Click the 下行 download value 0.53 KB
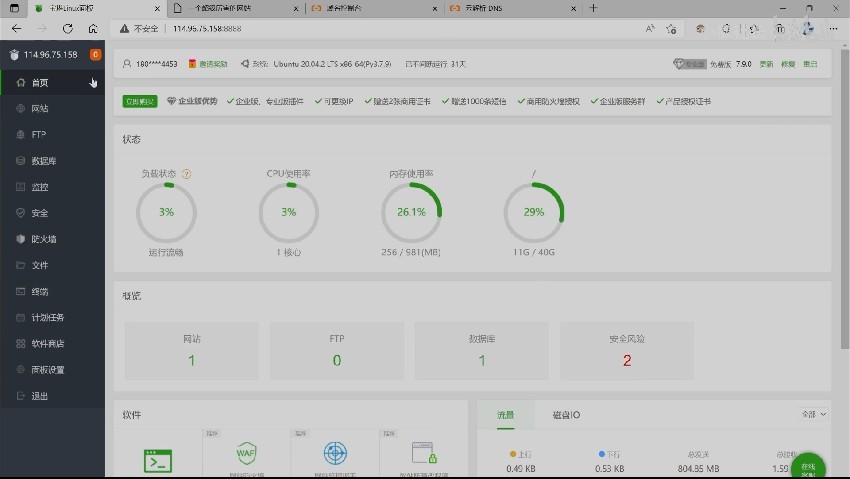 (x=609, y=469)
